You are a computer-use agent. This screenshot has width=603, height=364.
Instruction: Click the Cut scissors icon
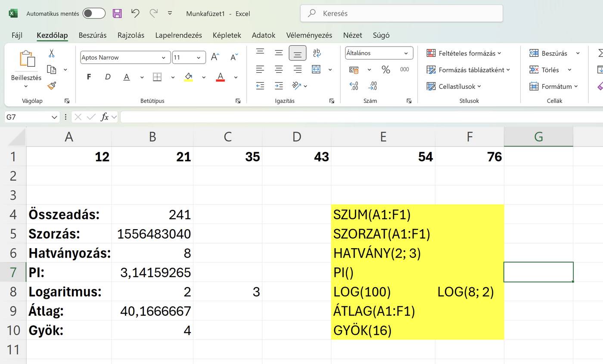[x=51, y=53]
